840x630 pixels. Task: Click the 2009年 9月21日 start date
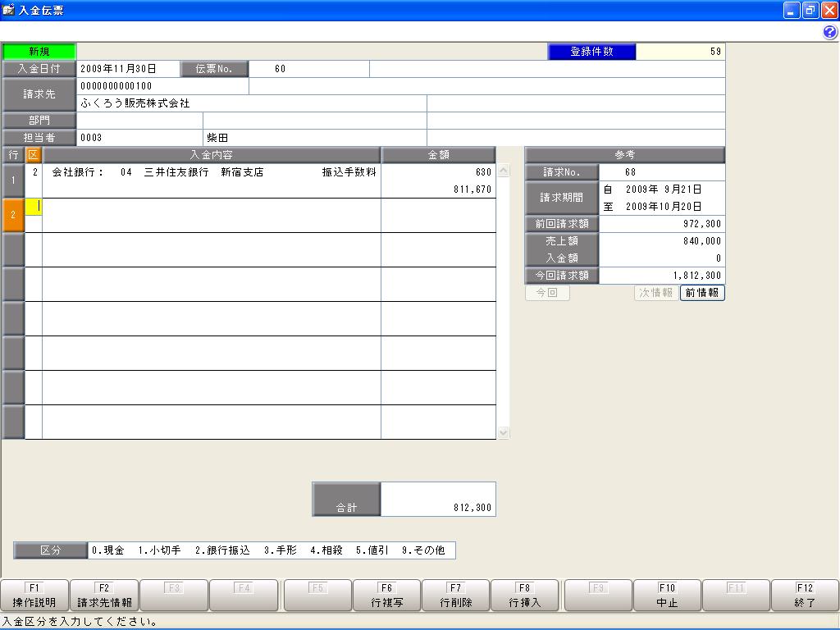(x=662, y=189)
